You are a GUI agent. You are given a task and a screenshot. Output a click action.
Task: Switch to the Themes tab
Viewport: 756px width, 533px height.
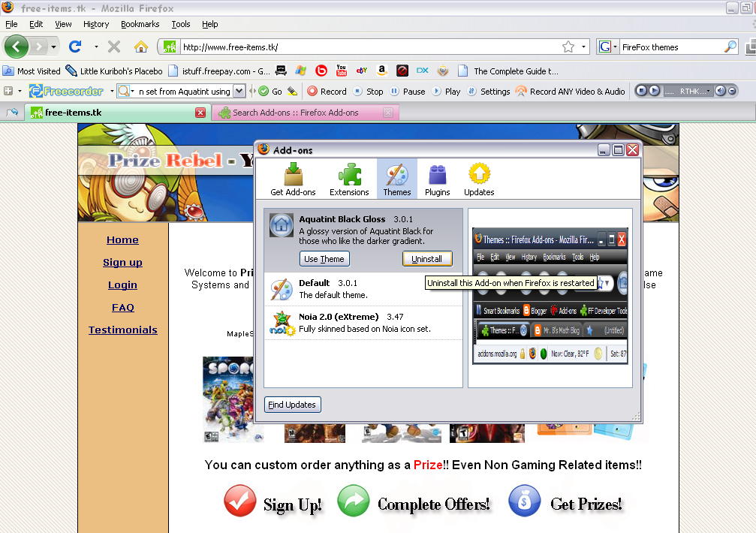(x=396, y=179)
